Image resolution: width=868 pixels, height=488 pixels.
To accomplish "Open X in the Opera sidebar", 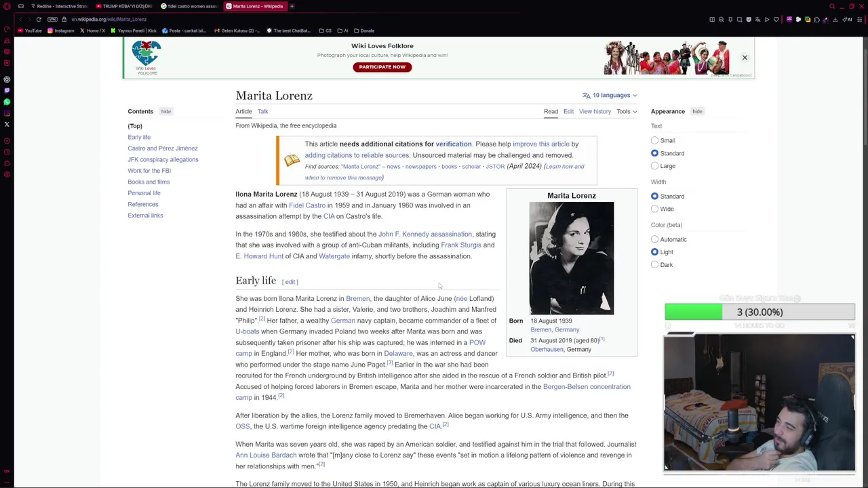I will tap(7, 124).
